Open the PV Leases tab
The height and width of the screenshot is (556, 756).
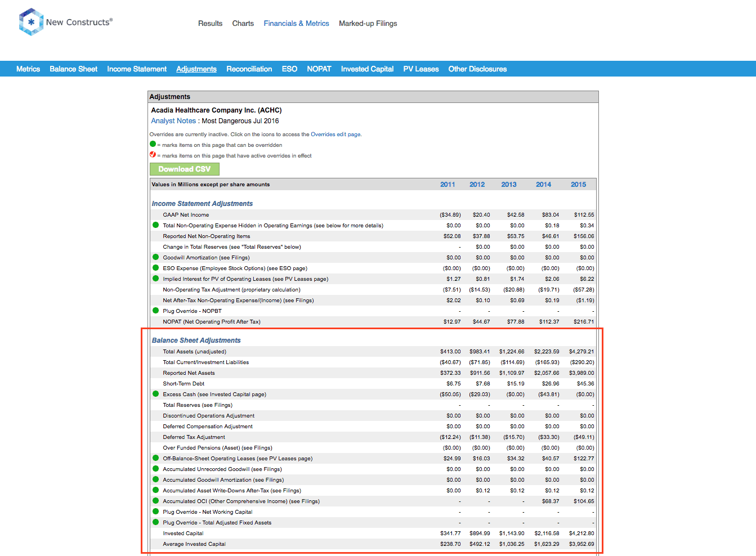coord(421,69)
